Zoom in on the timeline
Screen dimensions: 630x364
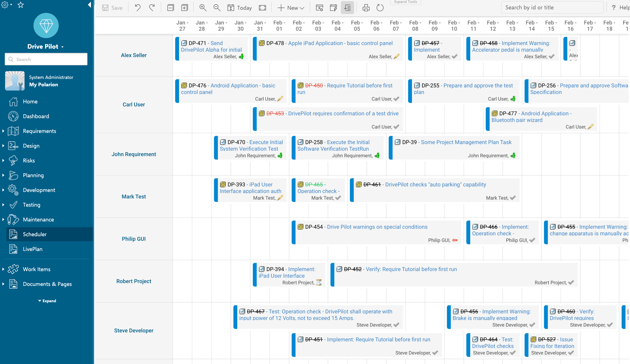tap(203, 8)
